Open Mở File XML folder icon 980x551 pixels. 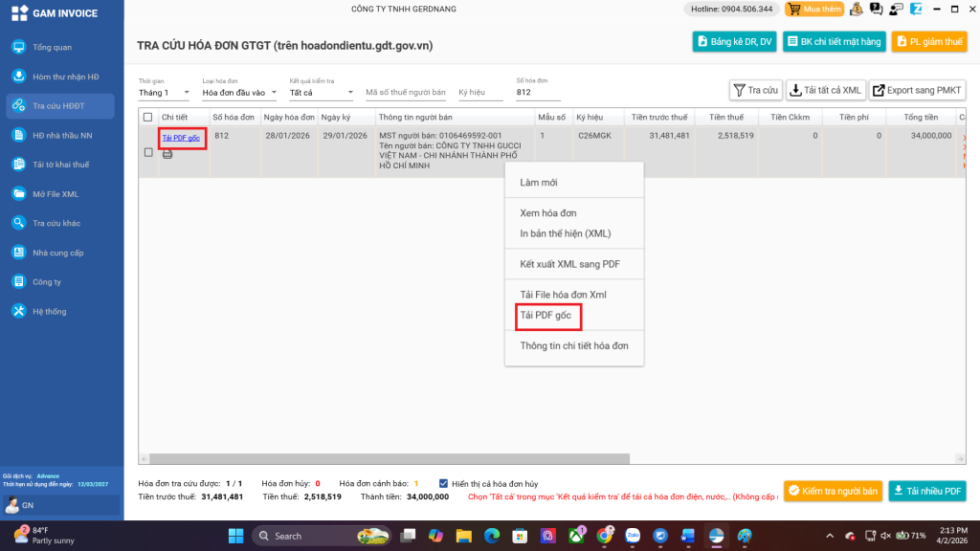click(x=18, y=194)
